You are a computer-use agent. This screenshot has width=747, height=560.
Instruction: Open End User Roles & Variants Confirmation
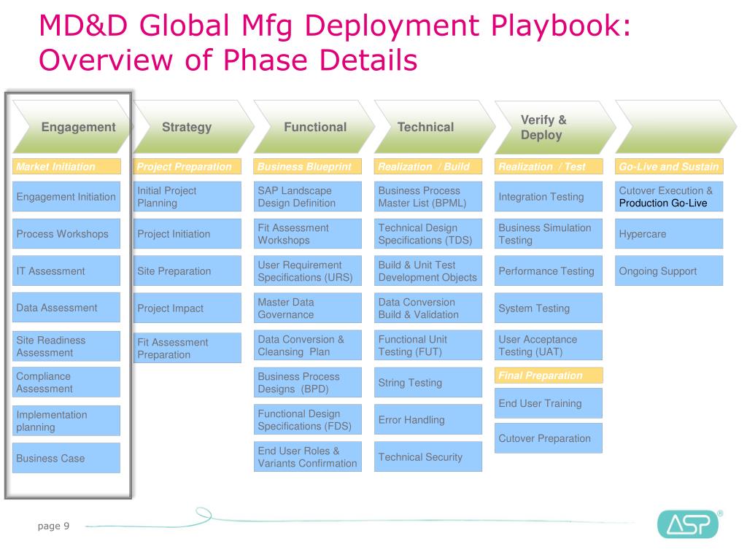(308, 456)
